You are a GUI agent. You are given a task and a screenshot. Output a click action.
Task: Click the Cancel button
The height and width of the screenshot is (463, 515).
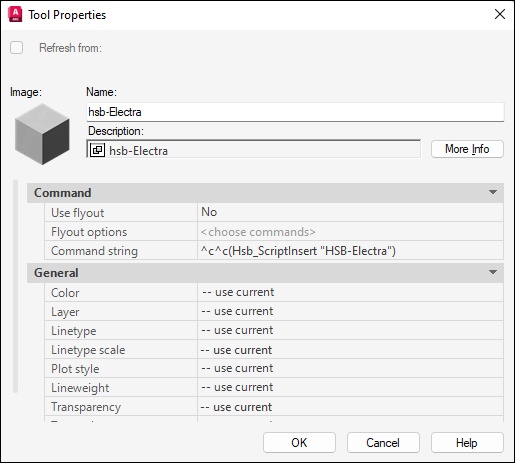click(383, 443)
